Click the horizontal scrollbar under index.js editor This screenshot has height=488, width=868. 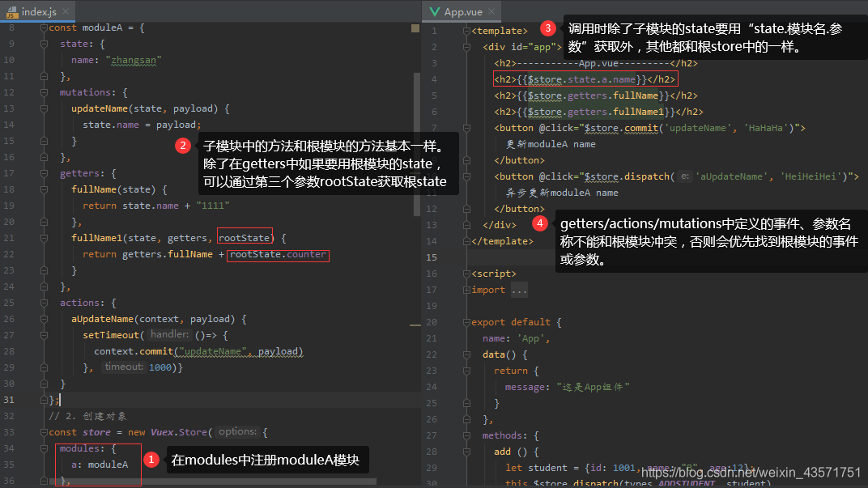213,482
